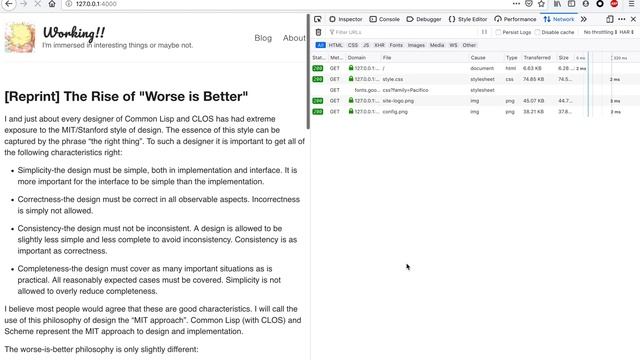Save page to Pocket
The height and width of the screenshot is (360, 640).
click(x=529, y=4)
